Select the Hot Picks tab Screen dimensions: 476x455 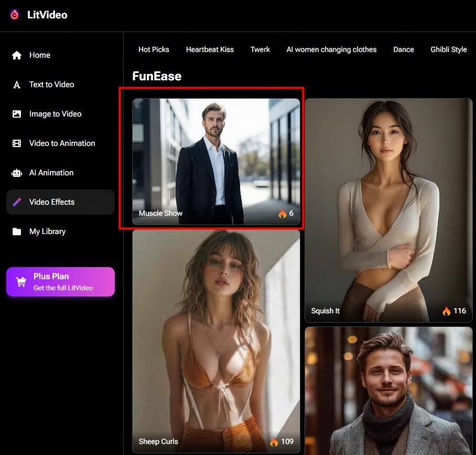(154, 49)
